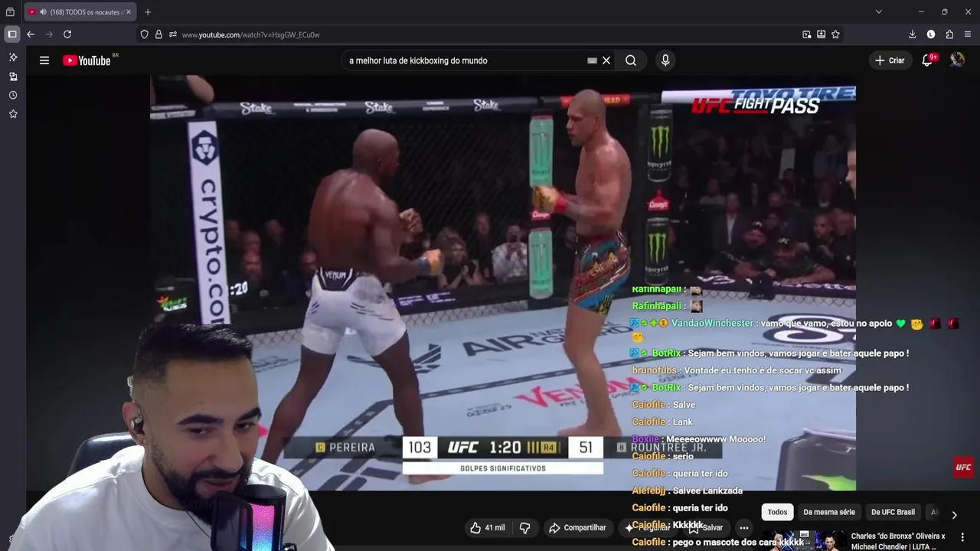
Task: Open YouTube notifications bell
Action: tap(927, 60)
